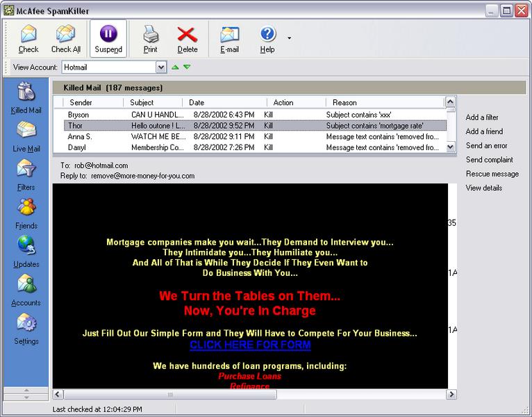Viewport: 532px width, 417px height.
Task: Minimize the McAfee SpamKiller window
Action: tap(490, 11)
